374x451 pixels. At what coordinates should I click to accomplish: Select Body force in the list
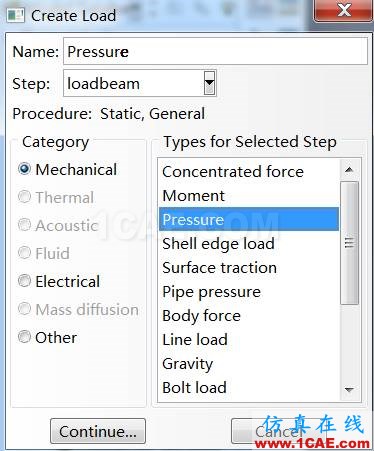tap(249, 315)
